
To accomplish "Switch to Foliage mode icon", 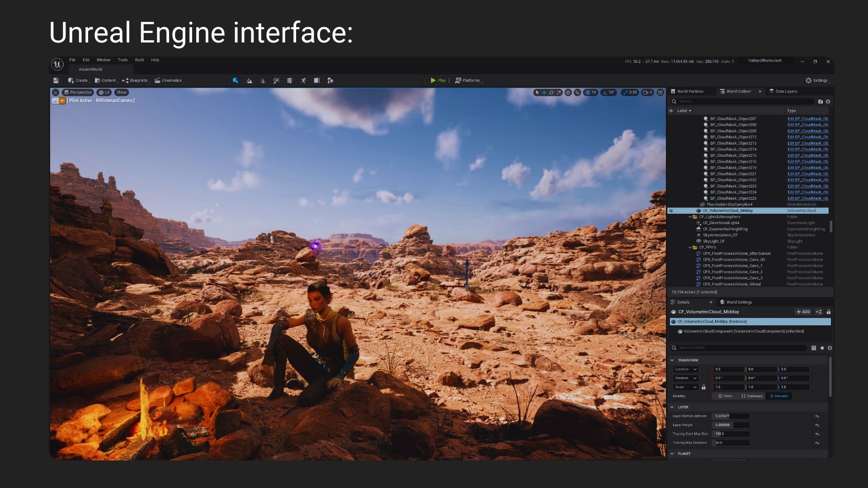I will (263, 80).
